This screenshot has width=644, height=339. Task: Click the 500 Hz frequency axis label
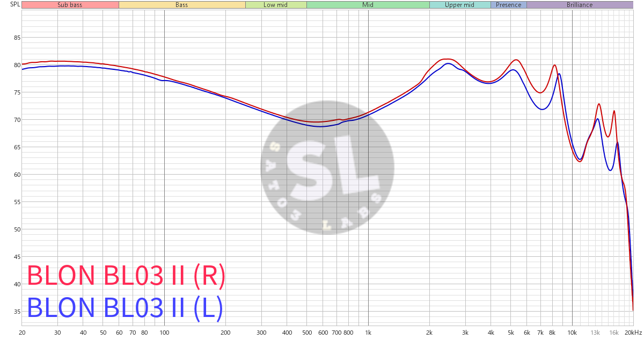[x=307, y=332]
